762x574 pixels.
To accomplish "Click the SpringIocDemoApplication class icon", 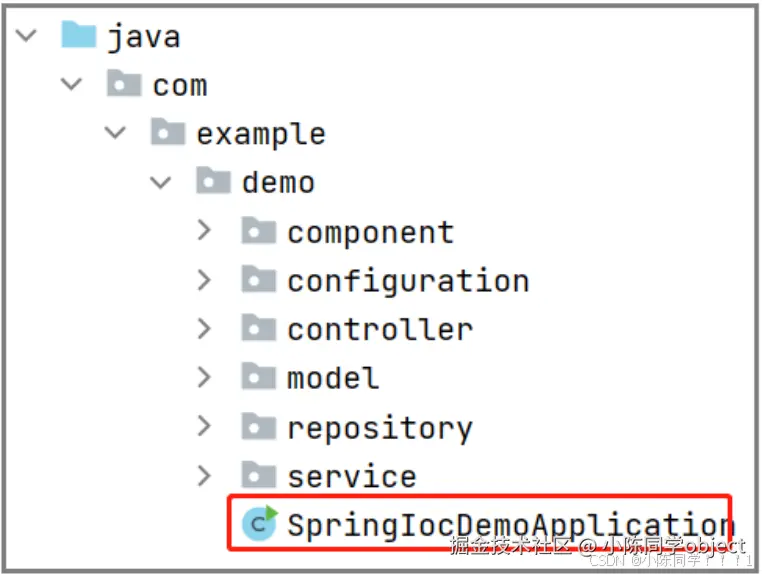I will [260, 523].
